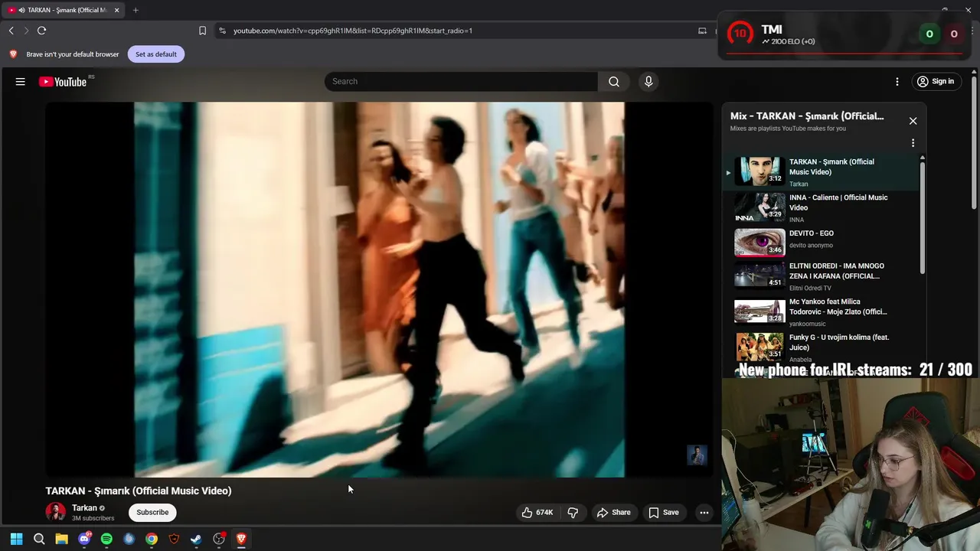Screen dimensions: 980x551
Task: Click the channel watermark in the video
Action: coord(697,455)
